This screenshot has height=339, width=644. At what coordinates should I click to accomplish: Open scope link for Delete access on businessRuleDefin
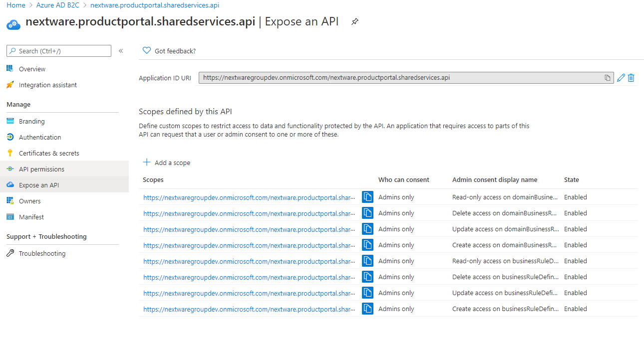pos(249,277)
